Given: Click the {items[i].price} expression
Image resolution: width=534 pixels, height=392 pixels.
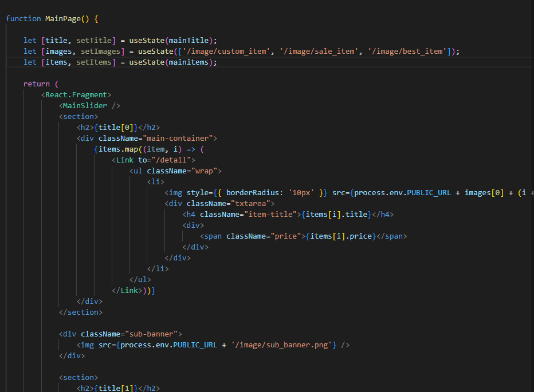Looking at the screenshot, I should [341, 236].
